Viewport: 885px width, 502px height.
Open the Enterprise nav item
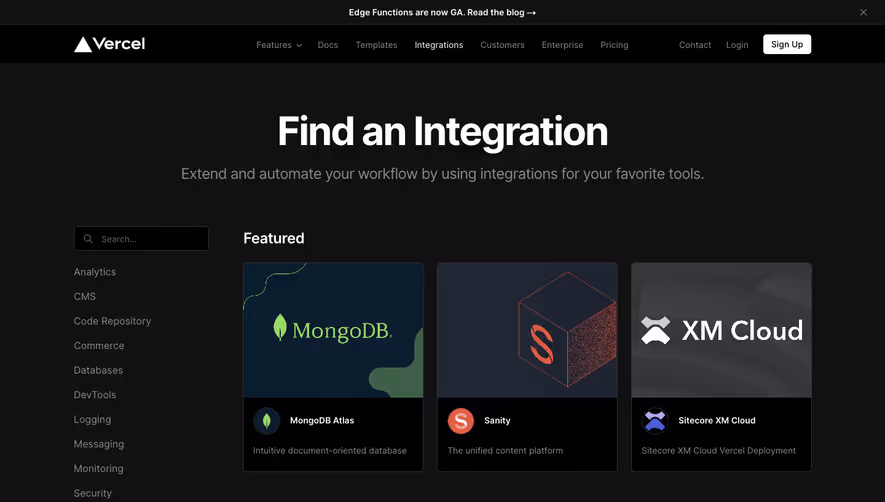pos(562,45)
